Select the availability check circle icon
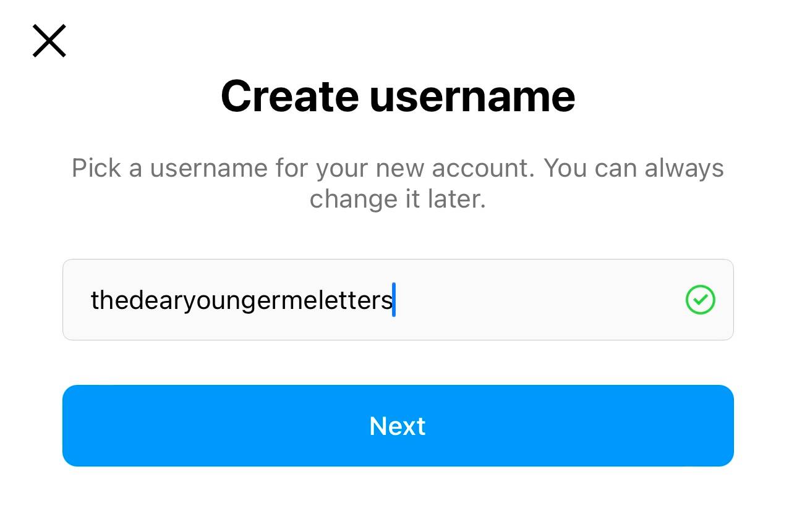Viewport: 797px width, 532px height. coord(700,300)
